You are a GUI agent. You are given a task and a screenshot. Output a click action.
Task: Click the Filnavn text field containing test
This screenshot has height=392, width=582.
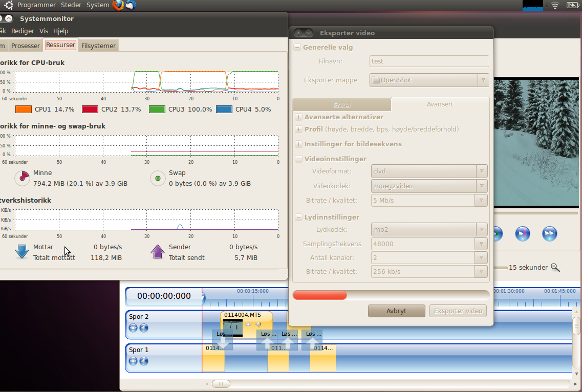pyautogui.click(x=429, y=61)
